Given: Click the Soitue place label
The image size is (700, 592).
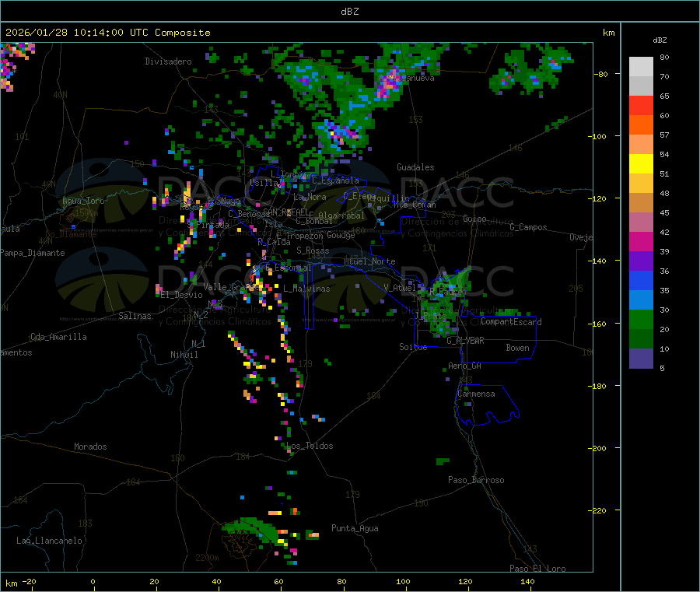Looking at the screenshot, I should [x=413, y=347].
